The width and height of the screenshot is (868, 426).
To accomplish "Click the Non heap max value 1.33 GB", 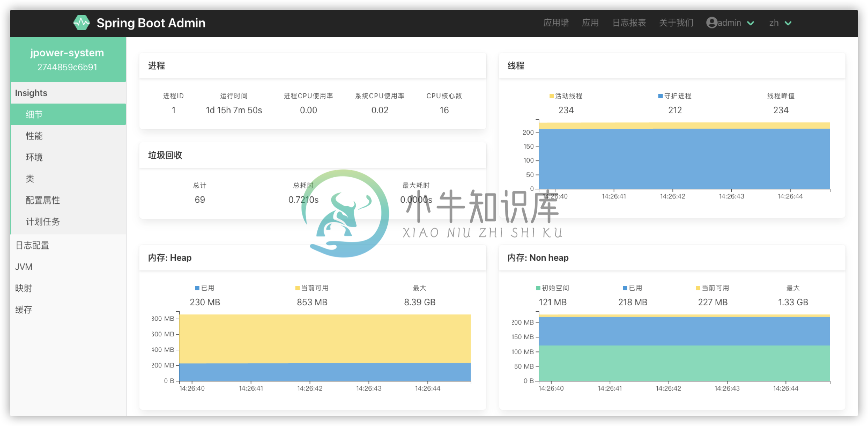I will pos(793,302).
